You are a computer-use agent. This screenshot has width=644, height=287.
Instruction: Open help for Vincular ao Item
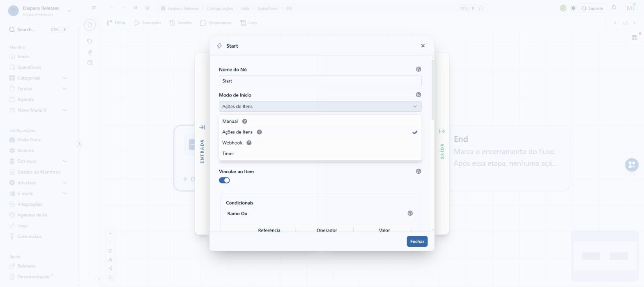419,171
